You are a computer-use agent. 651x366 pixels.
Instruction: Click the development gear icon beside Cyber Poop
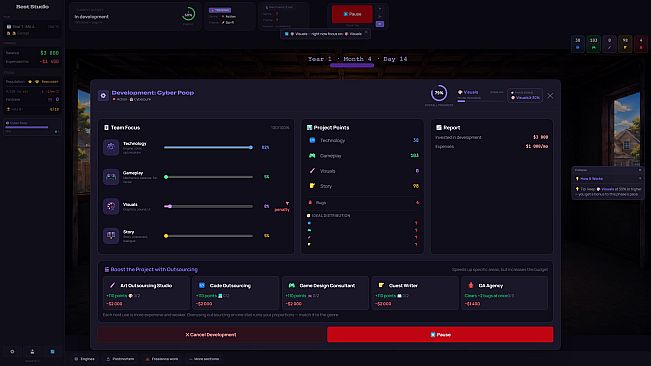point(103,95)
